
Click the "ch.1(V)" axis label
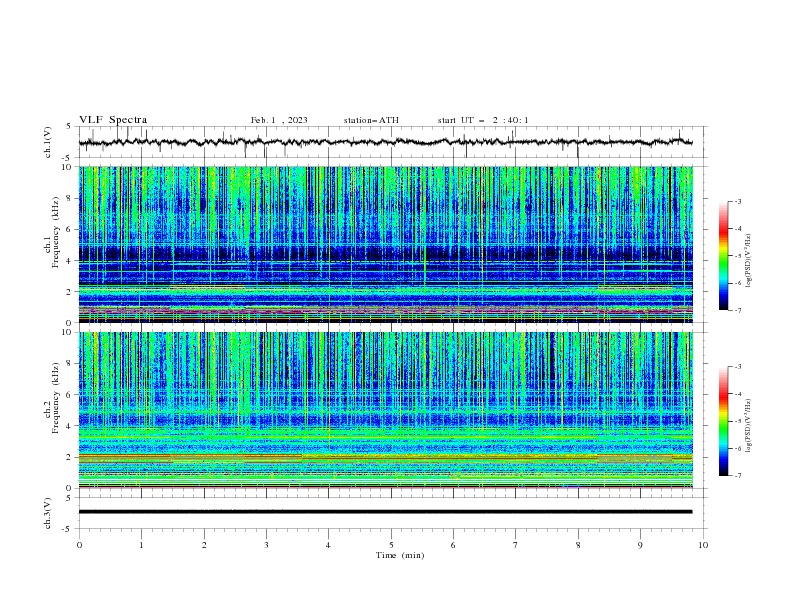48,142
